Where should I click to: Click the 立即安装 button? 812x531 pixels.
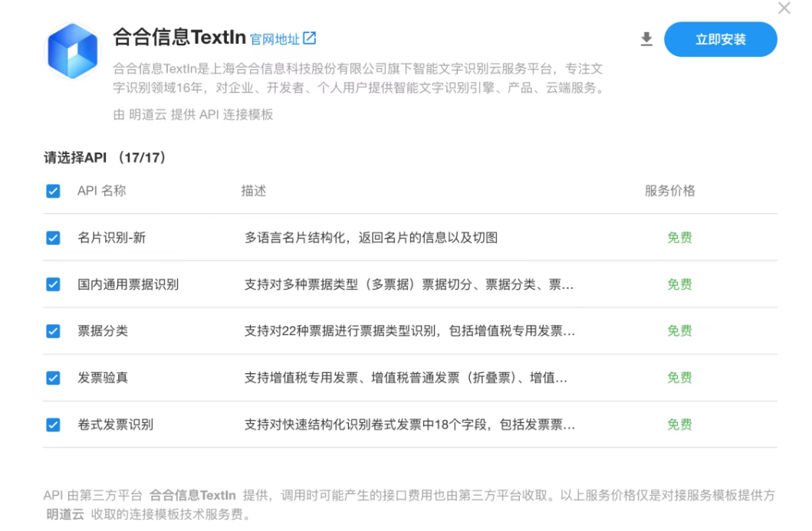click(720, 39)
